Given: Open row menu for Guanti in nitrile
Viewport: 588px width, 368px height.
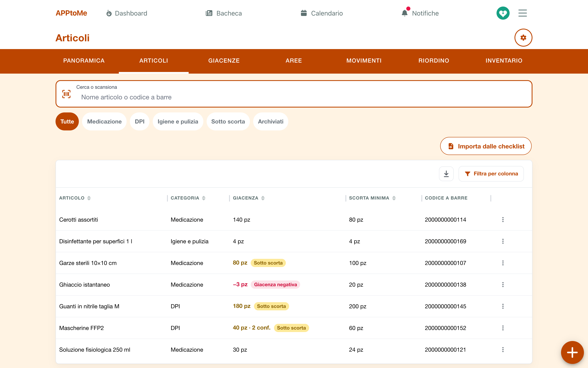Looking at the screenshot, I should pyautogui.click(x=503, y=306).
